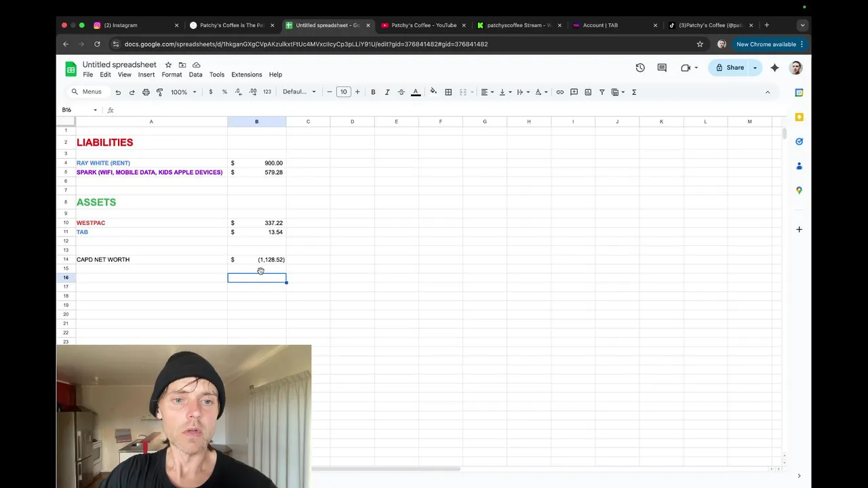Open the Format menu
868x488 pixels.
pyautogui.click(x=172, y=75)
